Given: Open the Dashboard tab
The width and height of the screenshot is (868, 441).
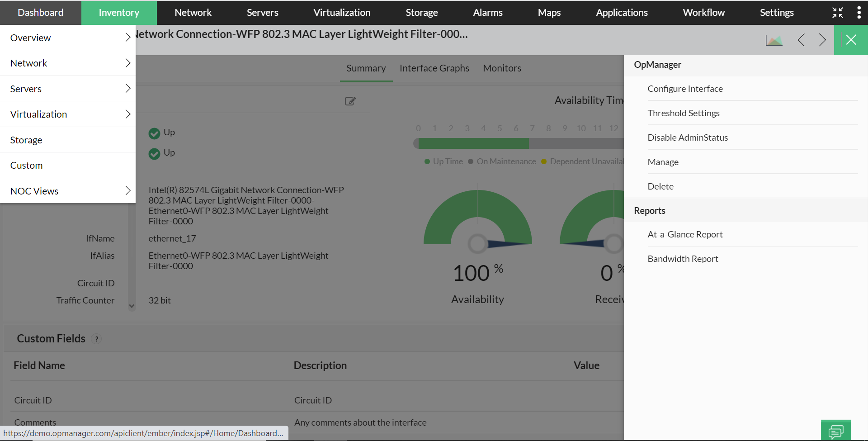Looking at the screenshot, I should click(41, 13).
